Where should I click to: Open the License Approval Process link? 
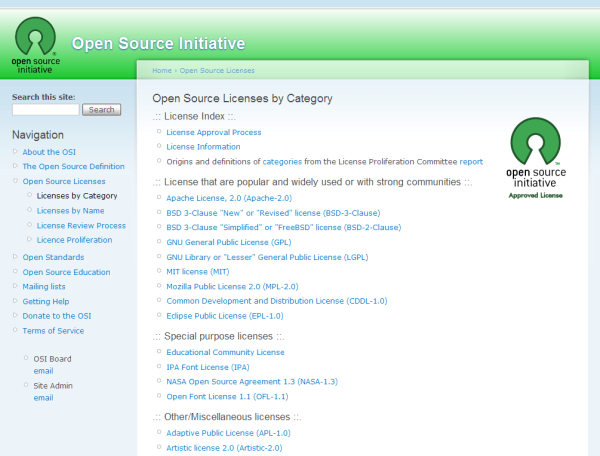click(213, 132)
